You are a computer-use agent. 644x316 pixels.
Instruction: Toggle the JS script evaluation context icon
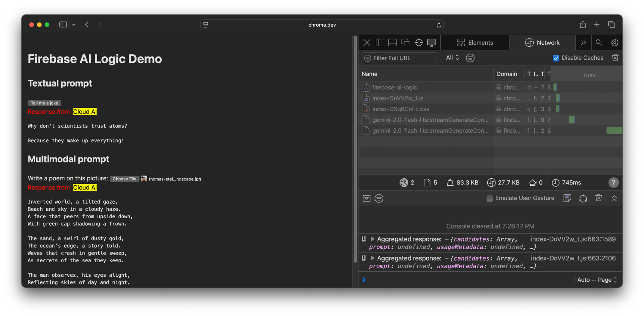click(567, 198)
